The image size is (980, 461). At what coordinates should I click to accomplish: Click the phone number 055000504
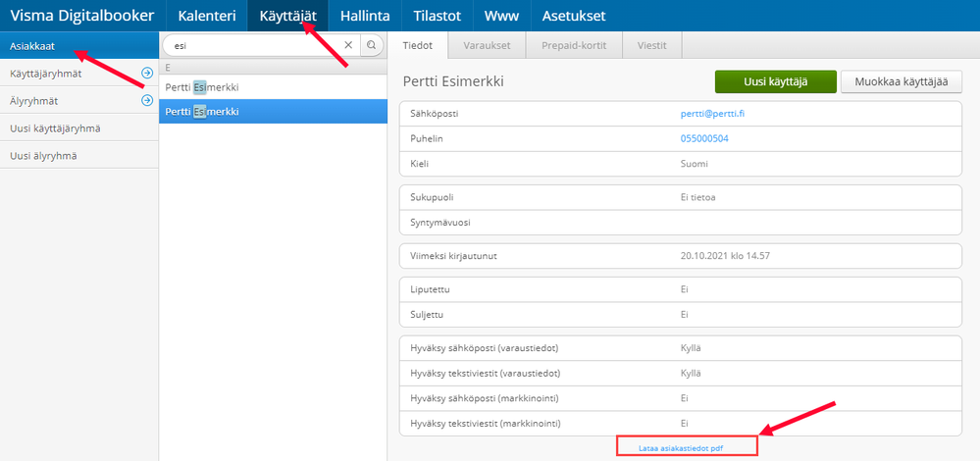click(x=704, y=138)
